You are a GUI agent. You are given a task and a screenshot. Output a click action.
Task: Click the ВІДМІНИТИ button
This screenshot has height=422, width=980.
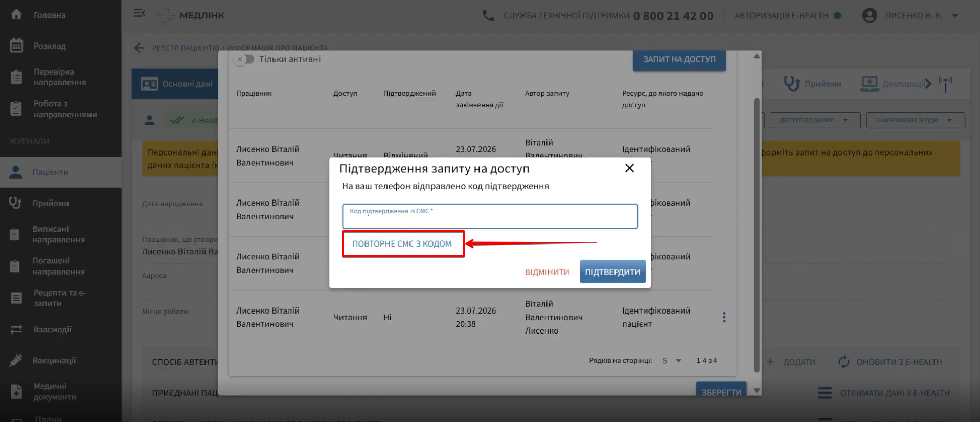click(547, 272)
